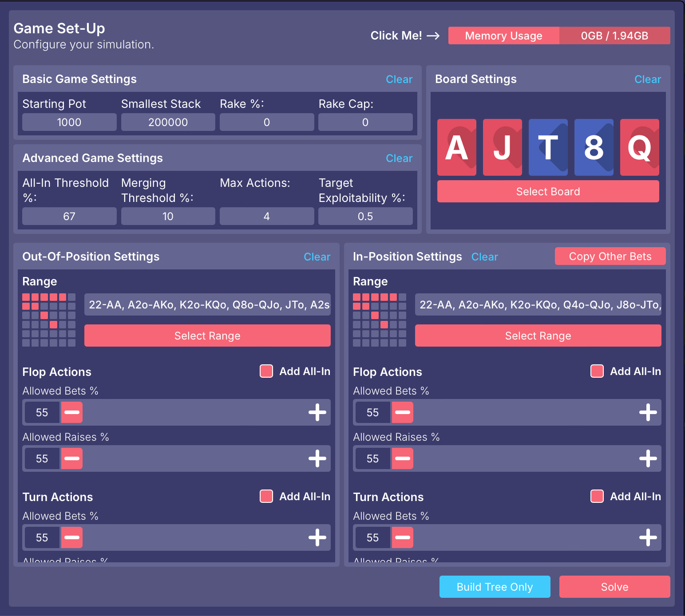Click the Rake Cap field

pyautogui.click(x=365, y=122)
